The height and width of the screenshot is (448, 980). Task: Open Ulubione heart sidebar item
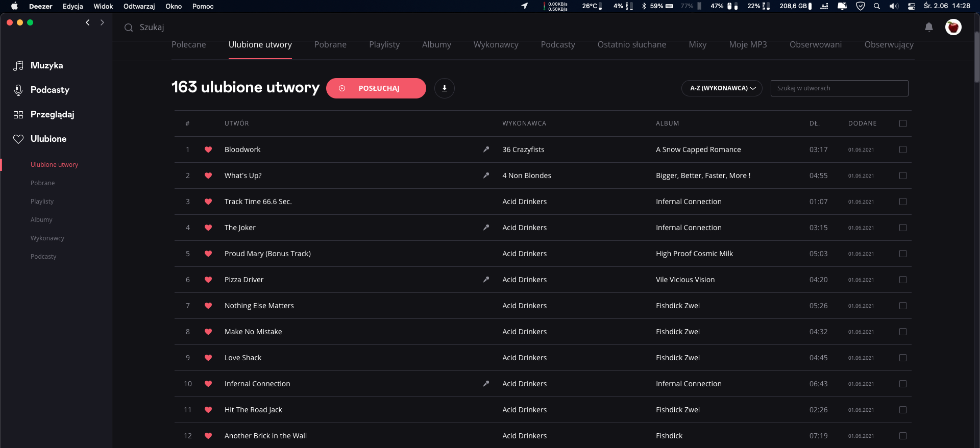[40, 139]
